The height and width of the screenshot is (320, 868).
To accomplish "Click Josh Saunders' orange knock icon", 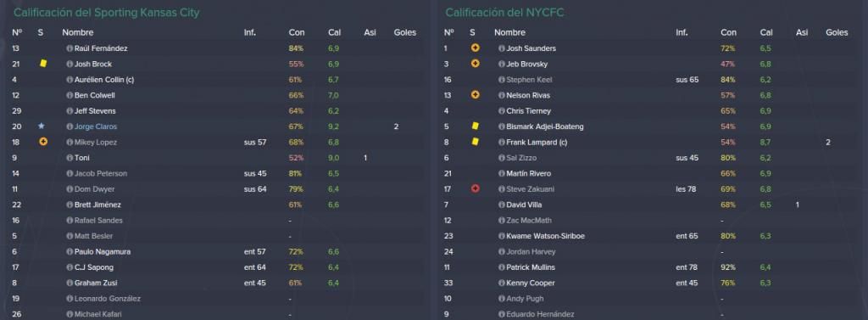I will tap(475, 48).
